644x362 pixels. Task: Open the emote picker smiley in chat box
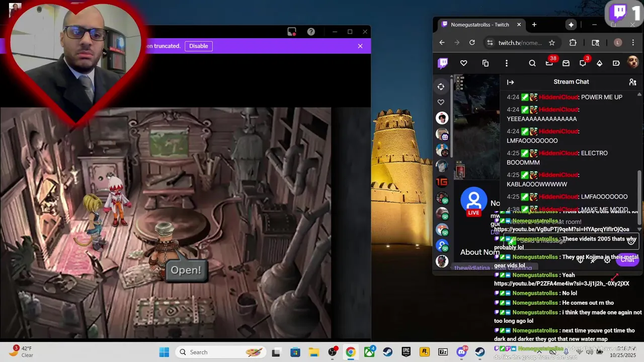click(631, 241)
